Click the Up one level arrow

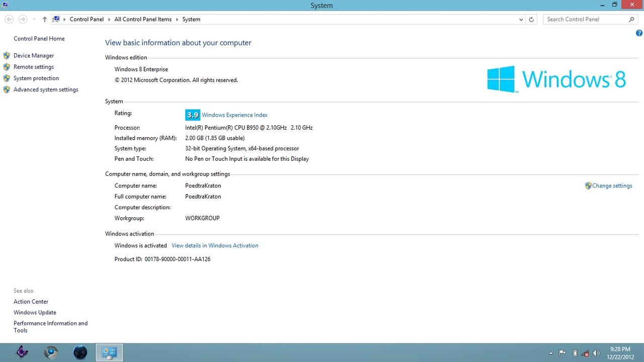click(x=45, y=19)
